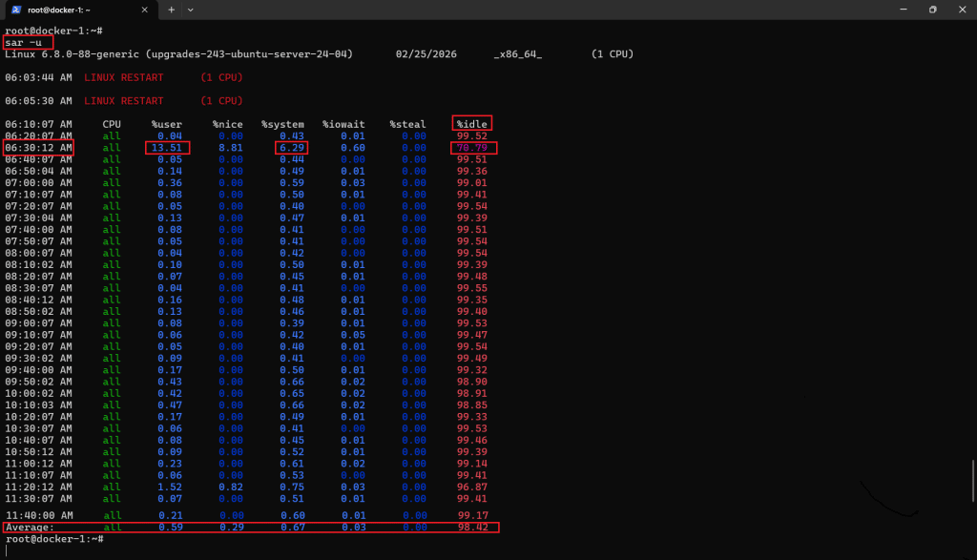Click the highlighted 70.79 idle value
Screen dimensions: 977x560
[471, 147]
